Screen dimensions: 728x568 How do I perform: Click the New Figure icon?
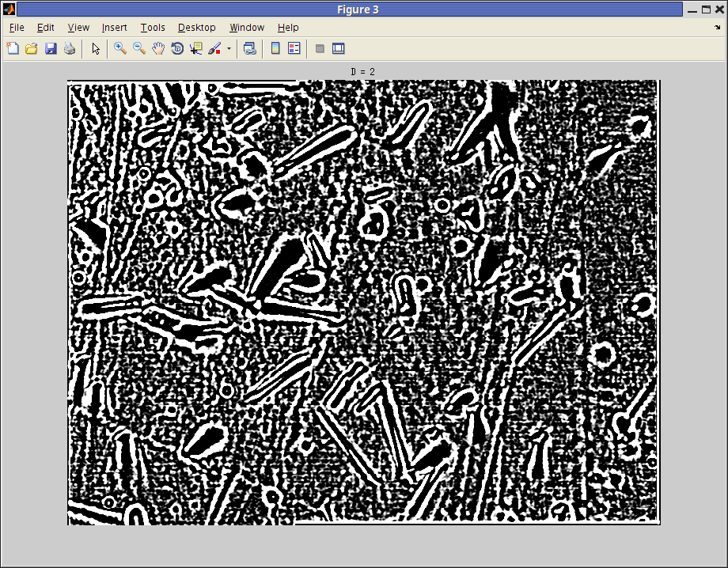pos(13,48)
